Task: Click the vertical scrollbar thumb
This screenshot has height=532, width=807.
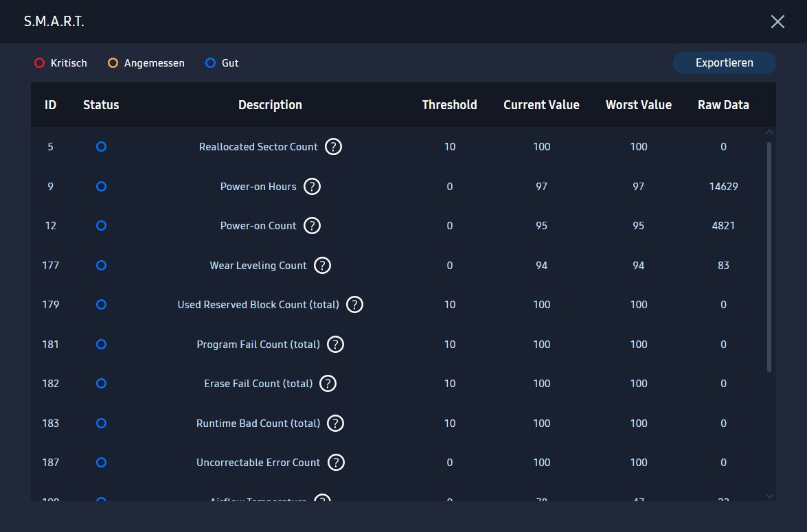Action: (769, 257)
